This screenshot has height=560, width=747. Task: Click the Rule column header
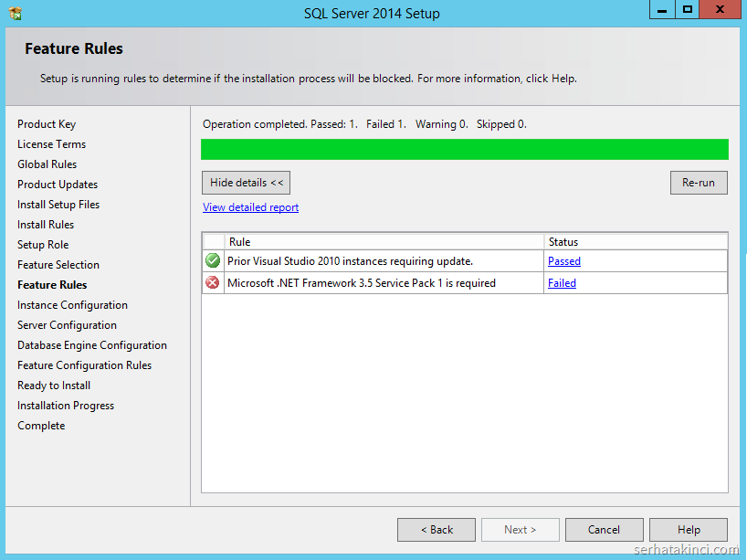(x=384, y=242)
